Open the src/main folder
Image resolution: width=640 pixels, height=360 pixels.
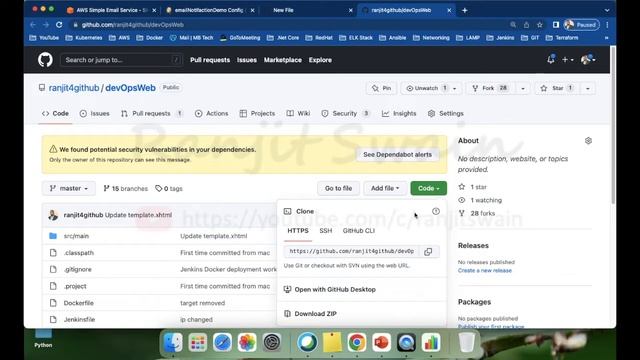76,236
